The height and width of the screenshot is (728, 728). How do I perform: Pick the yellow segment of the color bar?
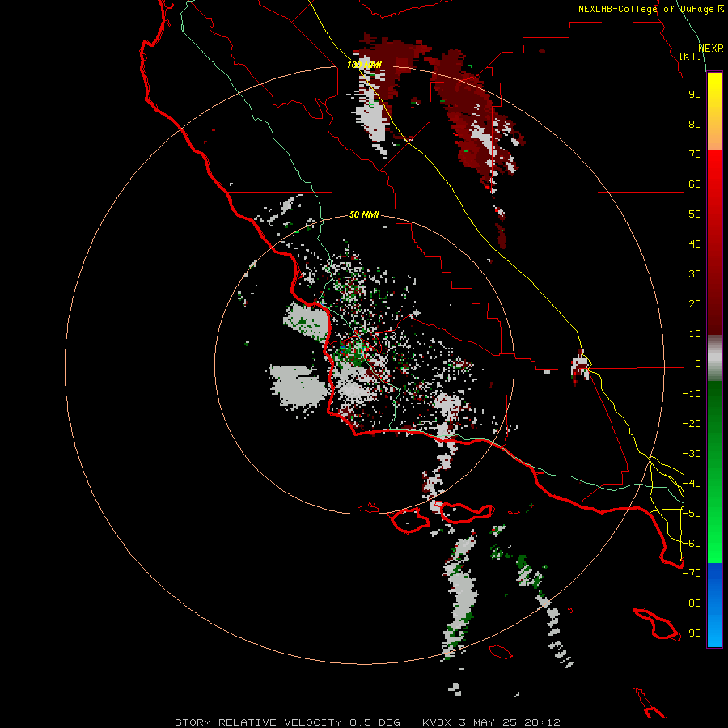(714, 112)
